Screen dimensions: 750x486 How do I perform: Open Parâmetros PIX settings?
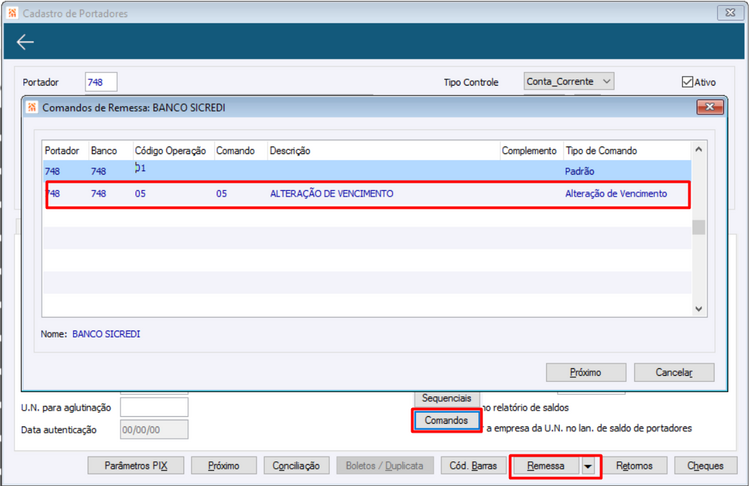point(136,466)
